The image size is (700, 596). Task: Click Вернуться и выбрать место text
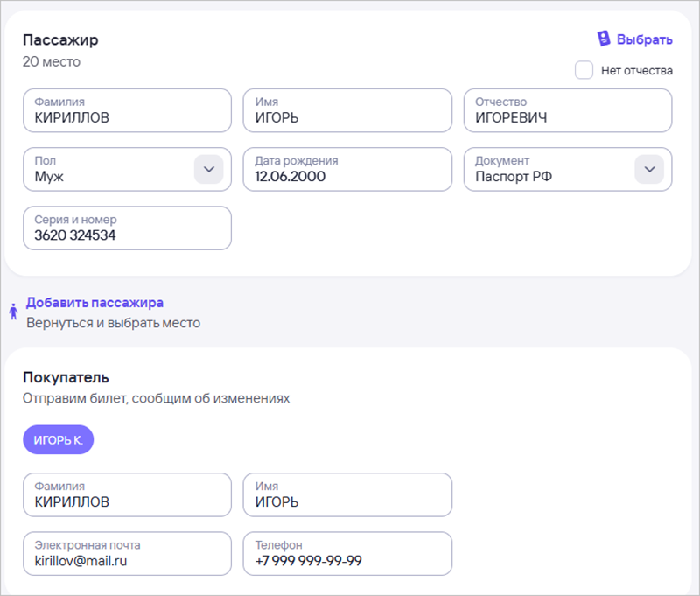pyautogui.click(x=113, y=323)
